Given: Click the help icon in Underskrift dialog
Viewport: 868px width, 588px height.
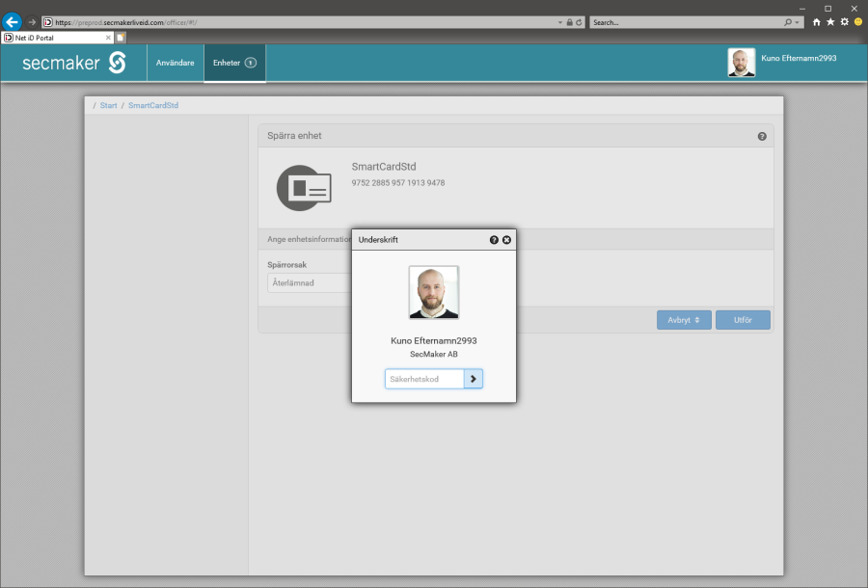Looking at the screenshot, I should pos(494,239).
